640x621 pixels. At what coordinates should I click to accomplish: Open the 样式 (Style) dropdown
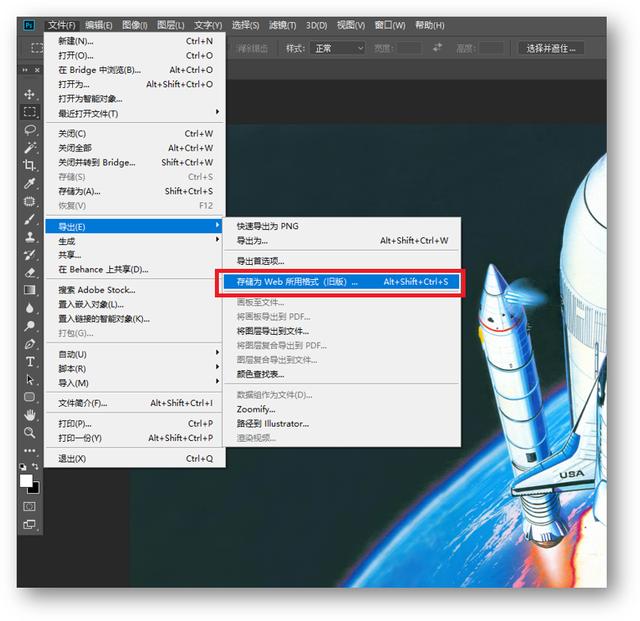tap(338, 48)
